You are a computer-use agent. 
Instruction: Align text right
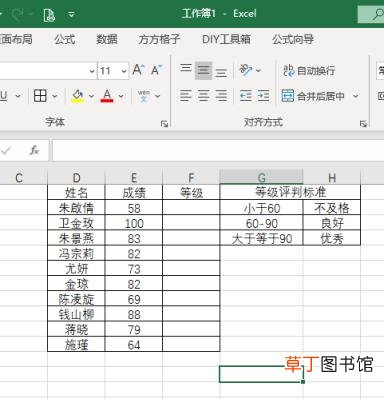221,96
